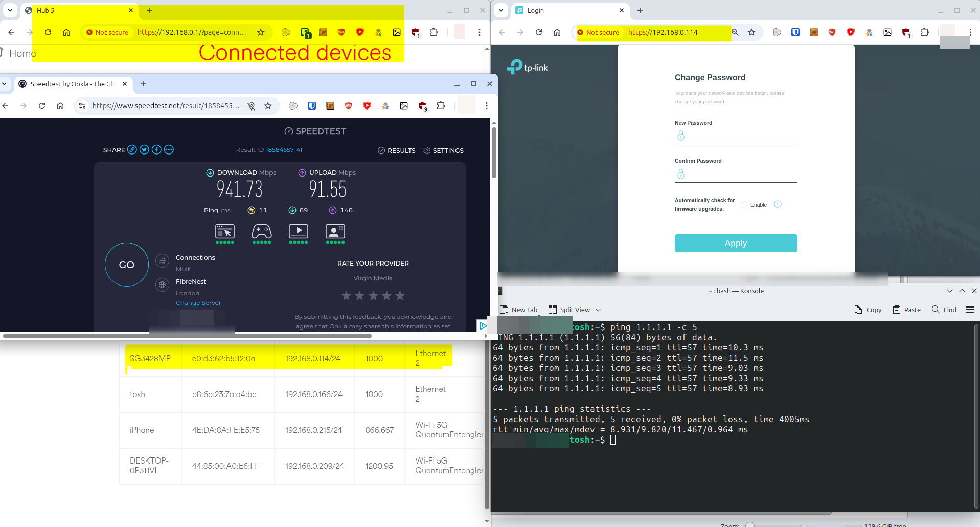Click the picture-frame extension in the Hub 5 window
Screen dimensions: 980x527
pos(397,32)
